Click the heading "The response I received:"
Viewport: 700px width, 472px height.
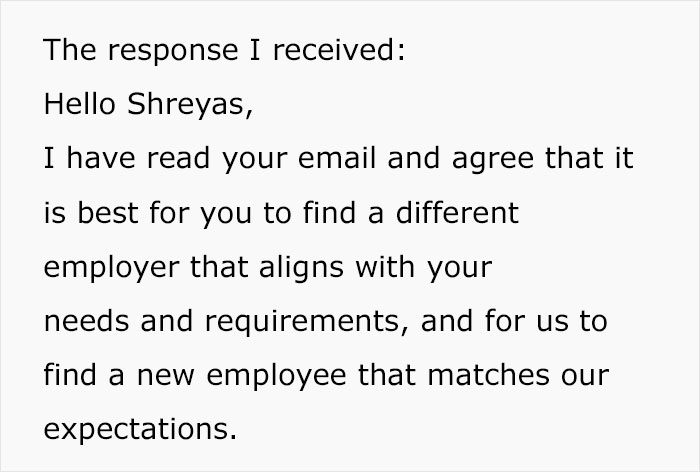225,51
